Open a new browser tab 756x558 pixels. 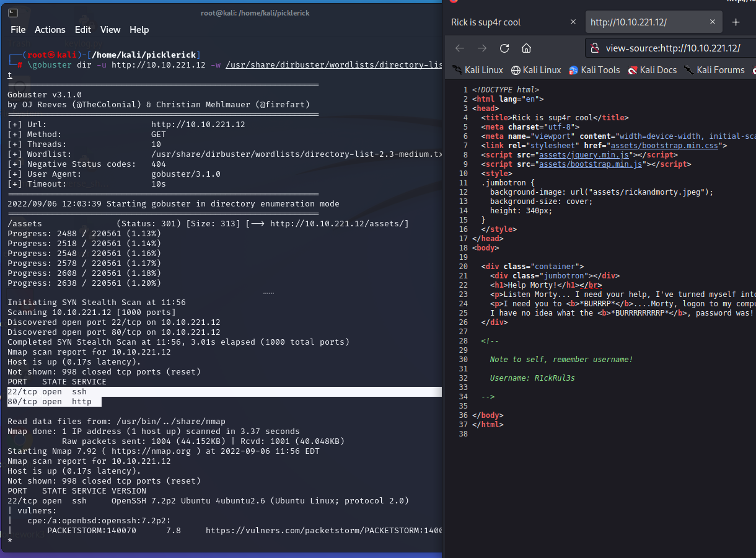736,22
